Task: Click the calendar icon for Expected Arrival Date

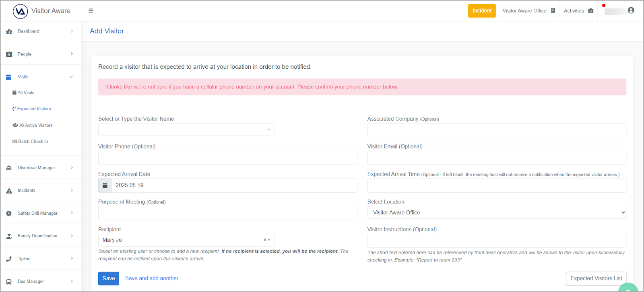Action: click(x=105, y=185)
